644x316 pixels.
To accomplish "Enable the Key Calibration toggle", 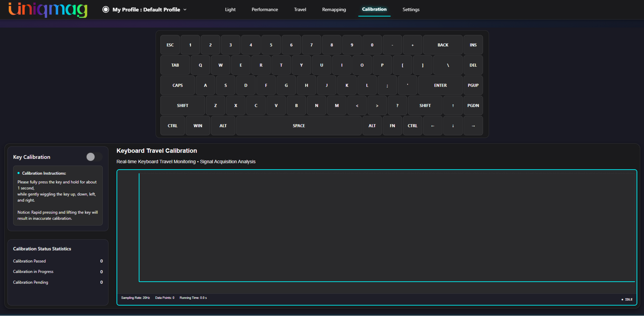I will tap(94, 157).
